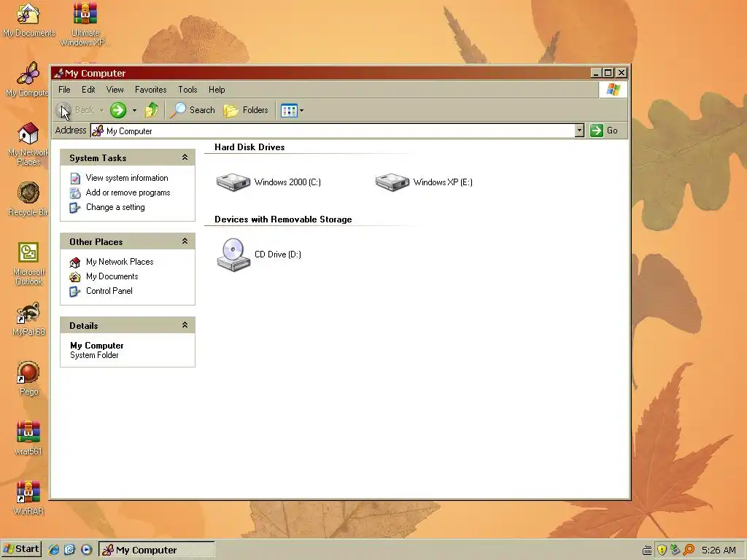Launch Windows Media Player from Quick Launch

pyautogui.click(x=86, y=550)
